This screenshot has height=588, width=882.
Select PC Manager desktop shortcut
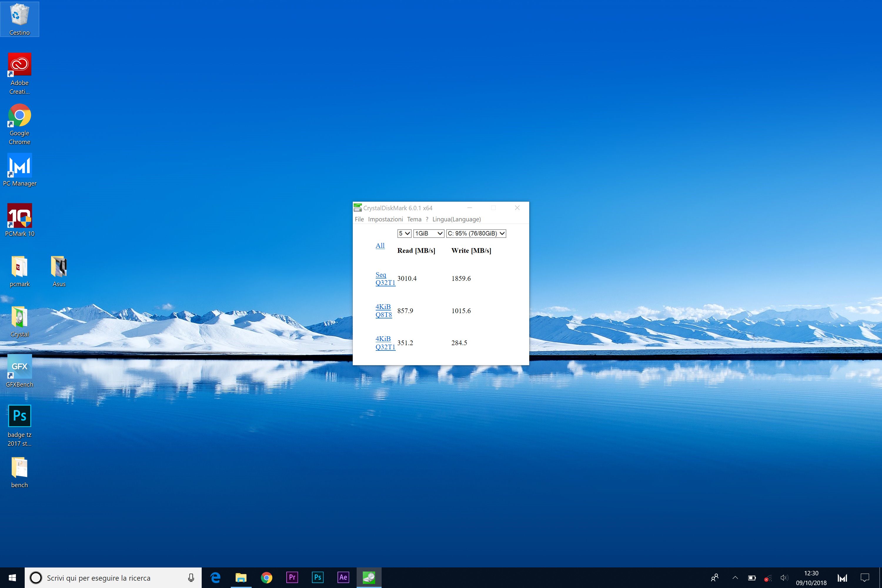19,170
